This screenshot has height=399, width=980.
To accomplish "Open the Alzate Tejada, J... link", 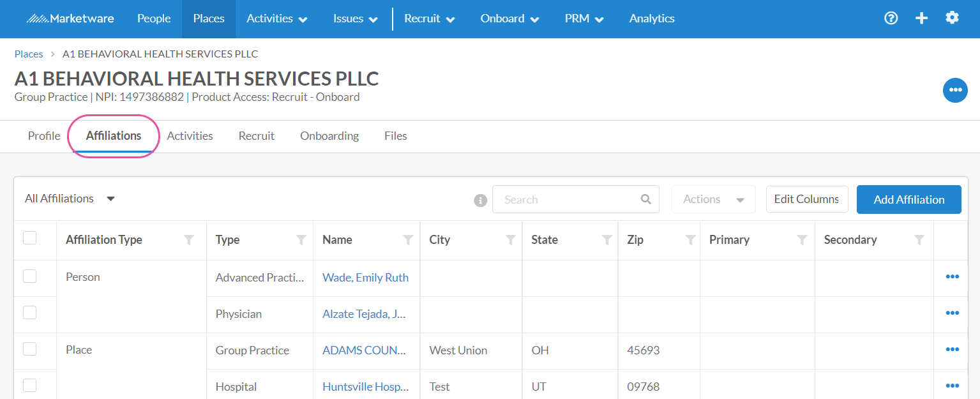I will (364, 314).
